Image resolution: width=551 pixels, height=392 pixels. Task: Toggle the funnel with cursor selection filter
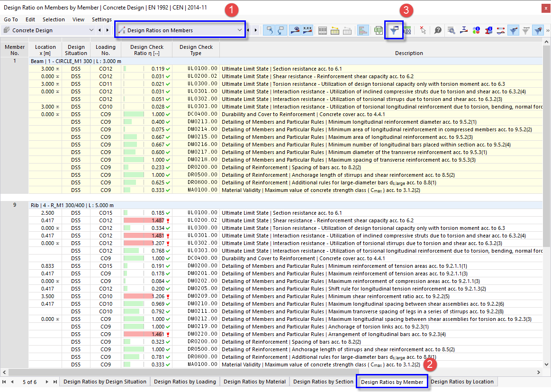tap(538, 31)
